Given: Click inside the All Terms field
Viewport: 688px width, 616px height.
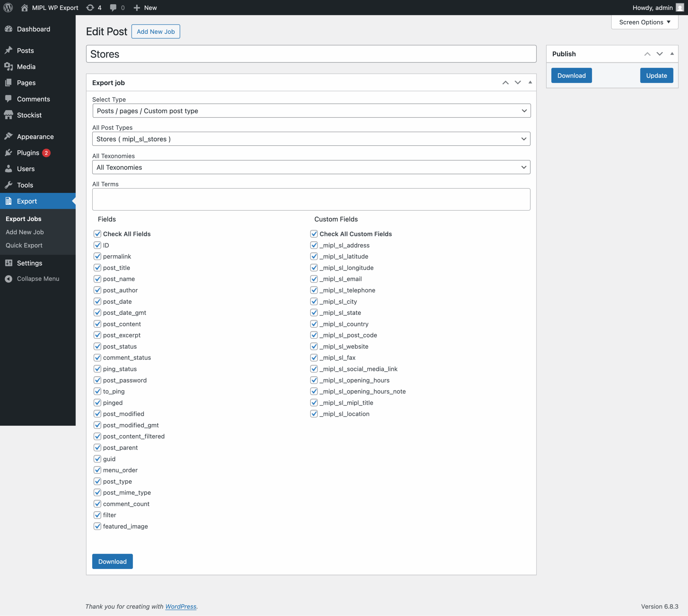Looking at the screenshot, I should (x=311, y=199).
